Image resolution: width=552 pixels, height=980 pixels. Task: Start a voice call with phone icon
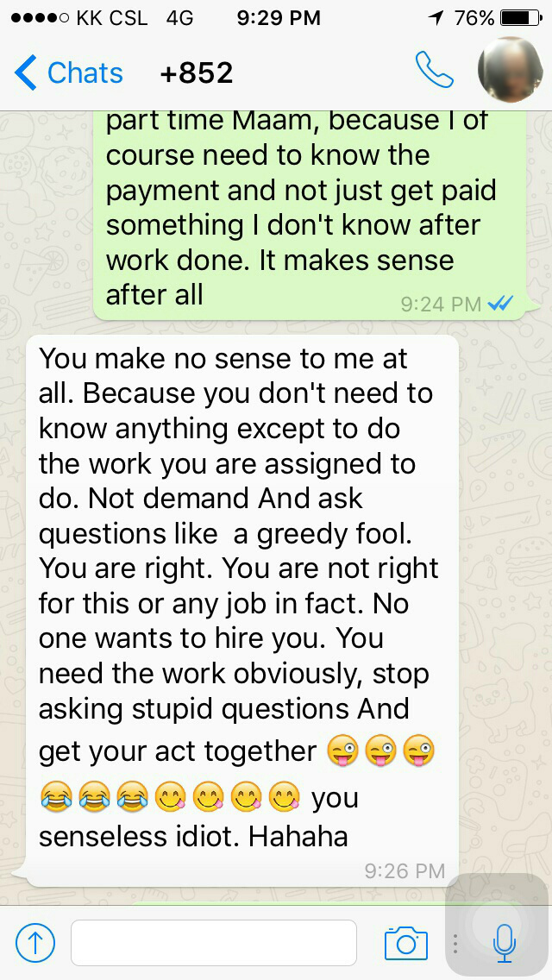pos(434,69)
